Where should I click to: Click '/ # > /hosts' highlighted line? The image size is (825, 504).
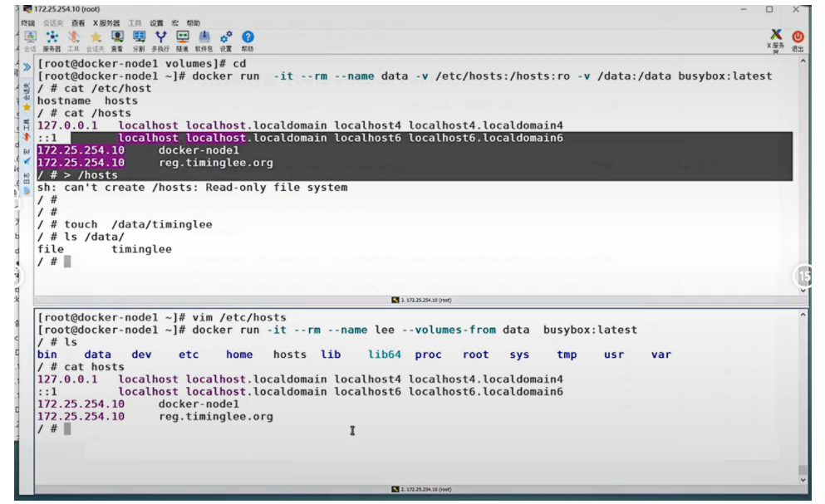coord(77,175)
